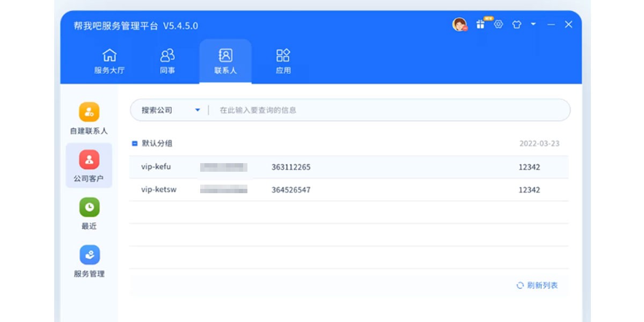Select the 联系人 contacts tab
Screen dimensions: 644x322
click(x=225, y=61)
